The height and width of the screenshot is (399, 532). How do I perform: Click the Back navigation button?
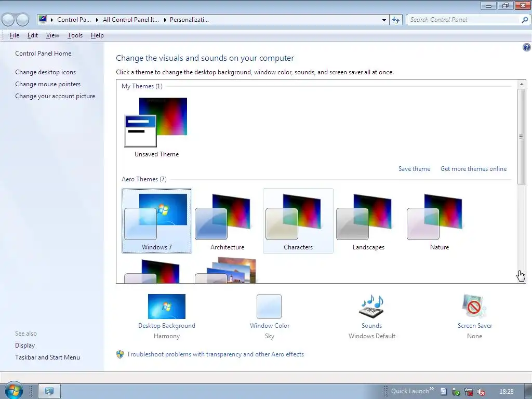click(8, 20)
